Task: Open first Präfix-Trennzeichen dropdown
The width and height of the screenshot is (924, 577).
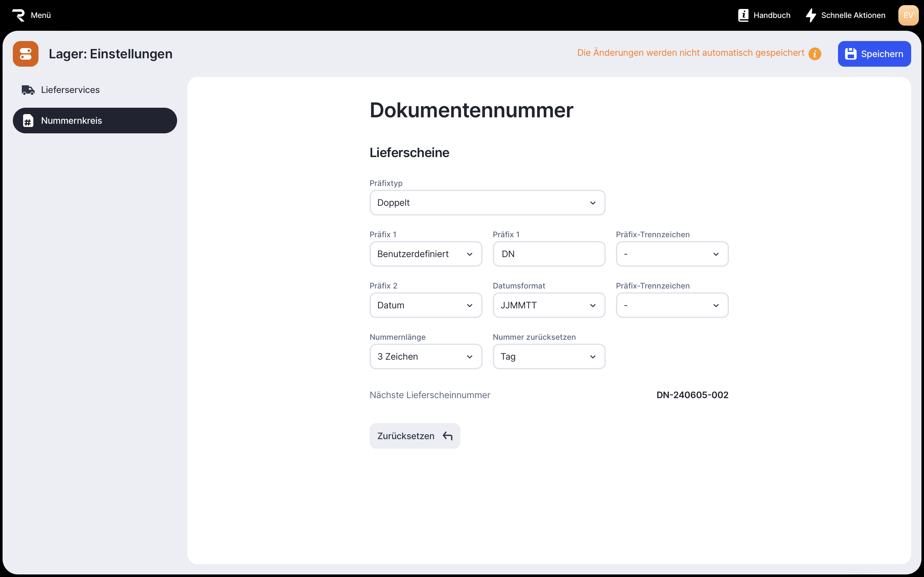Action: click(672, 254)
